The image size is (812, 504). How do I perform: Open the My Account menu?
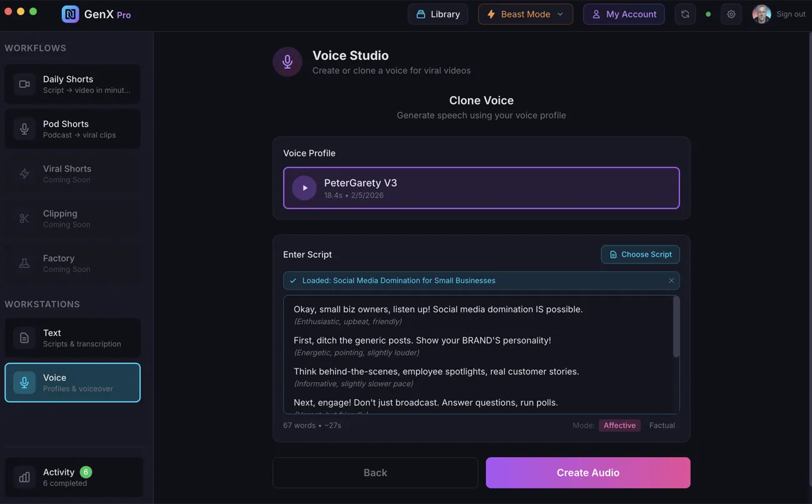(x=623, y=13)
